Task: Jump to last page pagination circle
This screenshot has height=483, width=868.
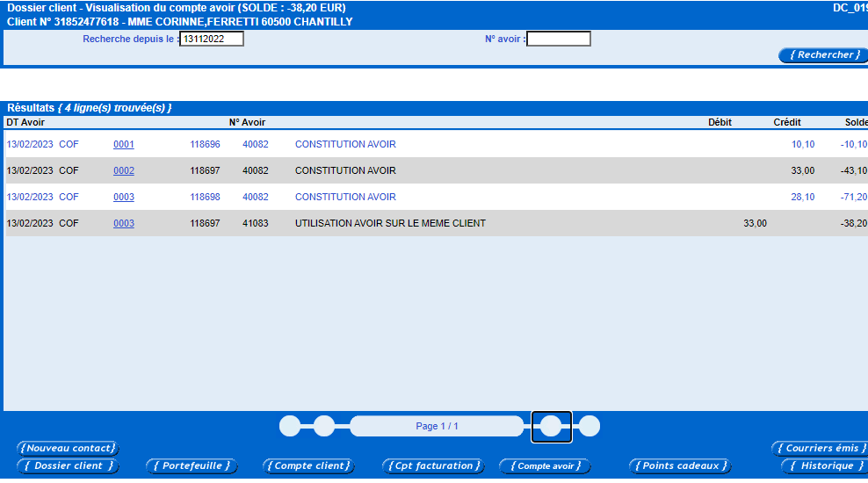Action: coord(589,426)
